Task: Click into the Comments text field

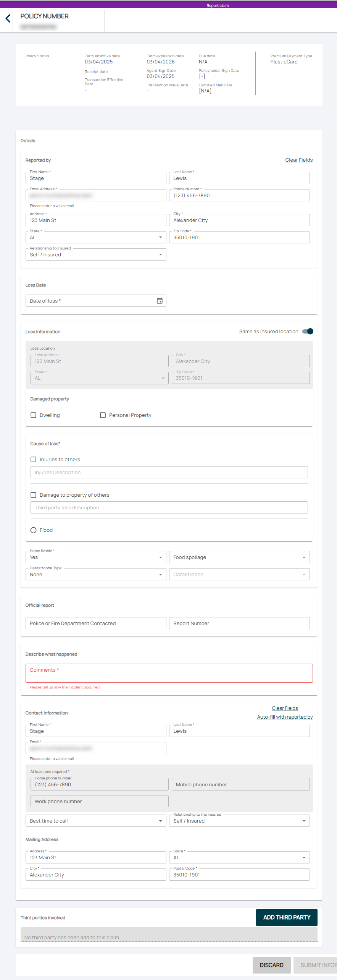Action: [169, 673]
